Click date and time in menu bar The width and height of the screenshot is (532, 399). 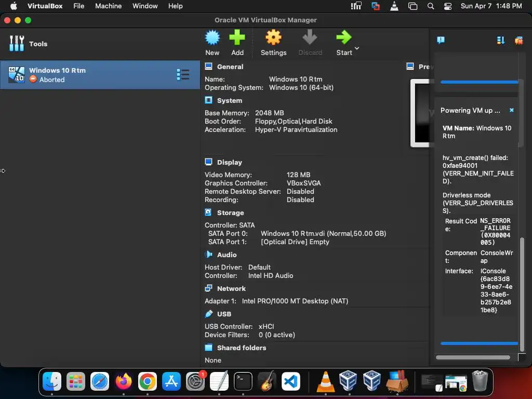(x=491, y=6)
